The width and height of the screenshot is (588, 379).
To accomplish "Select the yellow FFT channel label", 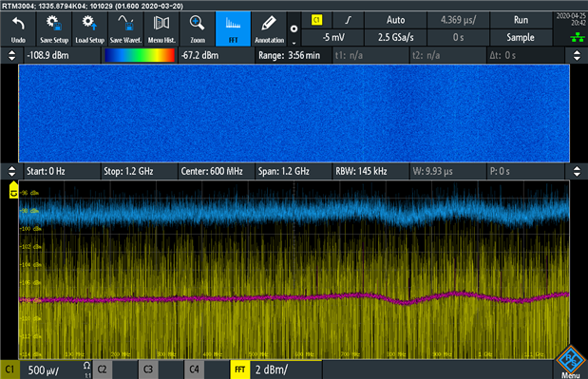I will 240,370.
